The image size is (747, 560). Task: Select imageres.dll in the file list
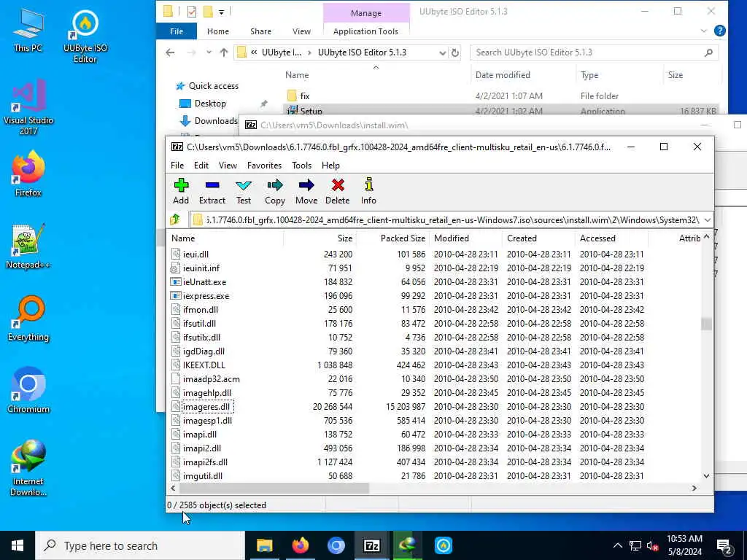click(208, 407)
